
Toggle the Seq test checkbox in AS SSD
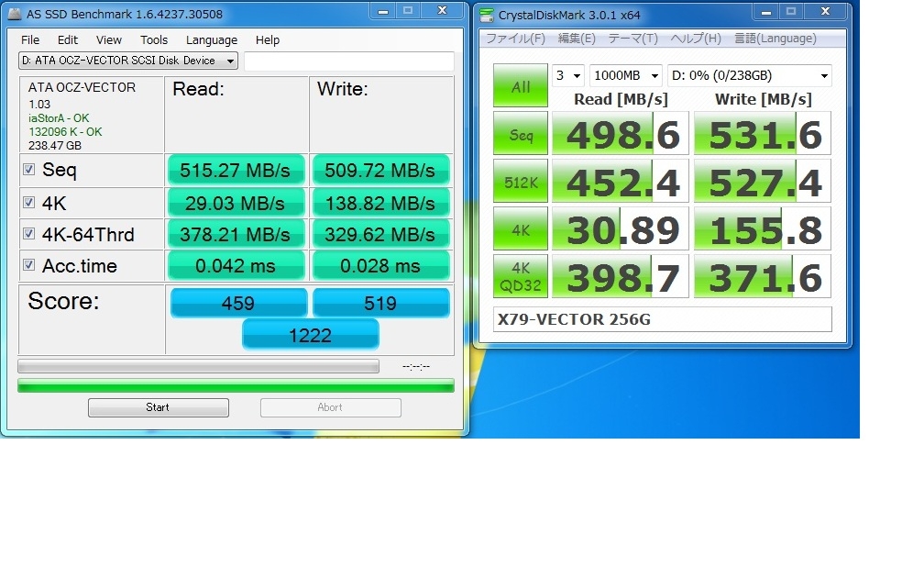pos(28,170)
